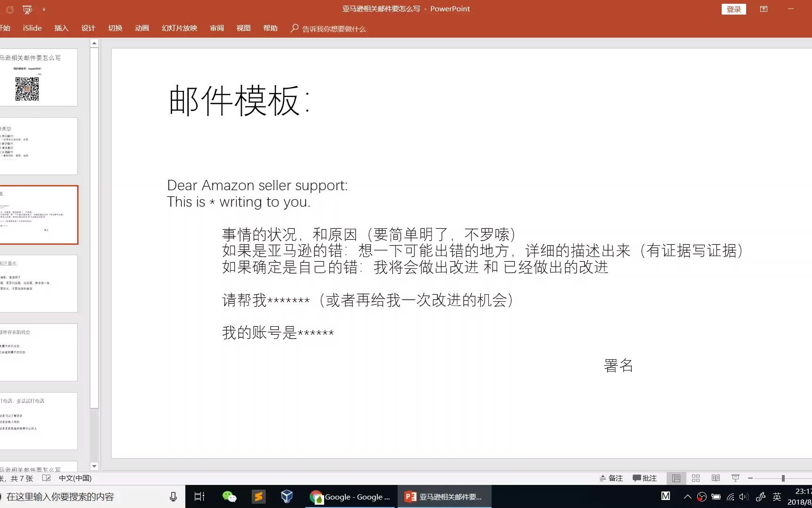Open the 帮助 ribbon tab
The image size is (812, 508).
point(271,28)
